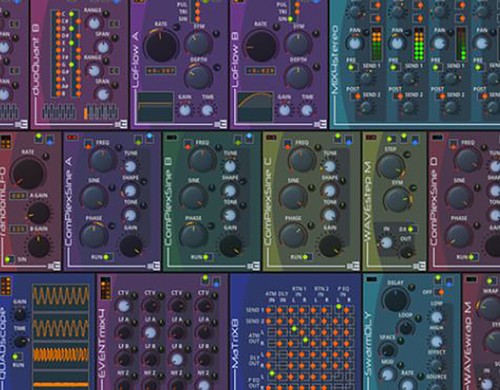Click the green-lit icon atop randomLFO
The width and height of the screenshot is (500, 390).
[x=39, y=137]
